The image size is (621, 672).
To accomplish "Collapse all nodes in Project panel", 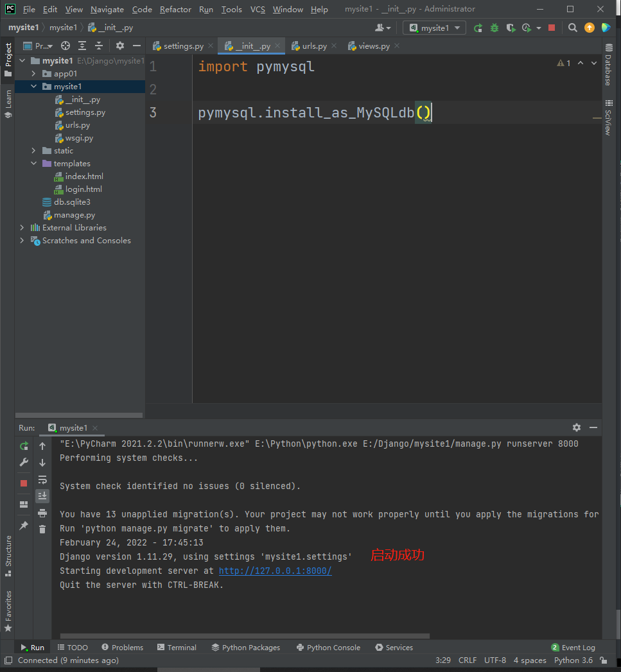I will tap(99, 46).
